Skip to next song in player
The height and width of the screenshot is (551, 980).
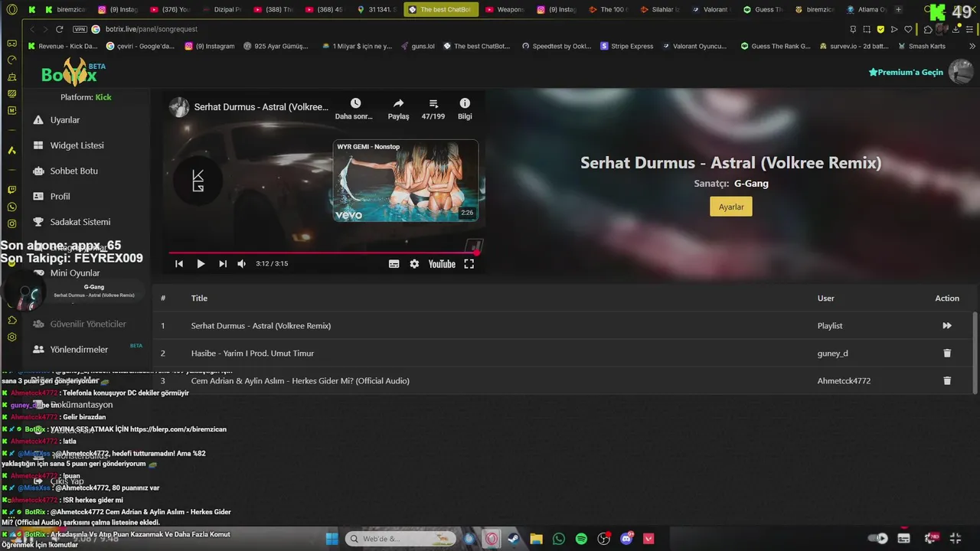223,264
